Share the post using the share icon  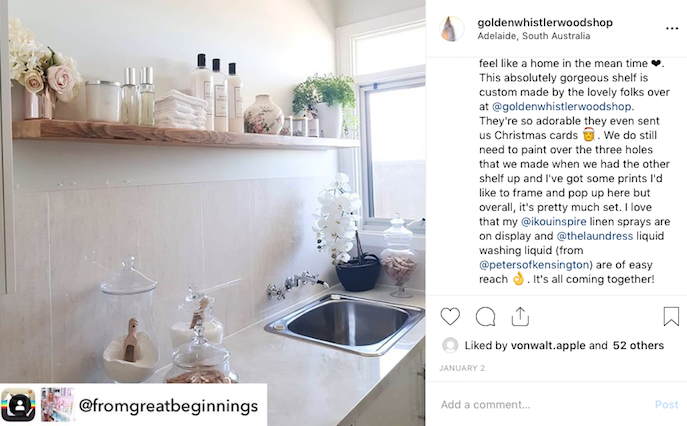(520, 316)
